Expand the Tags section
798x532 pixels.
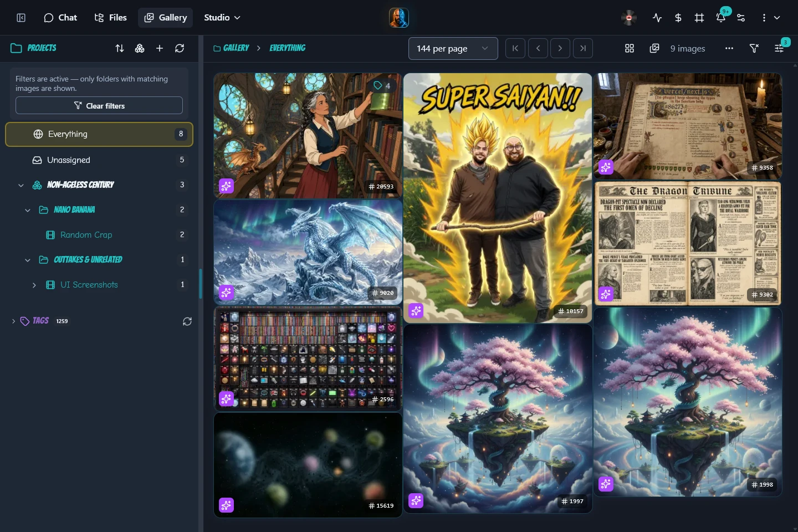click(x=13, y=321)
